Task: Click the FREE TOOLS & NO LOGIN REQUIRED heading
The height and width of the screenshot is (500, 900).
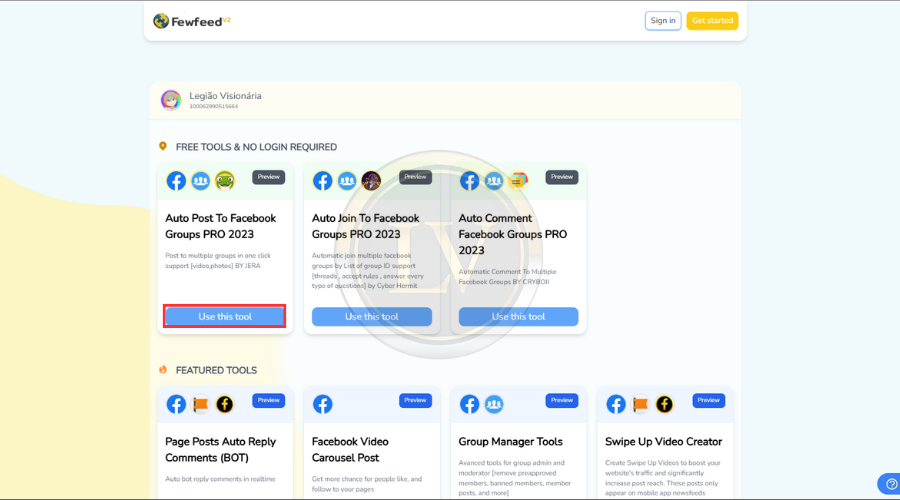Action: click(256, 147)
